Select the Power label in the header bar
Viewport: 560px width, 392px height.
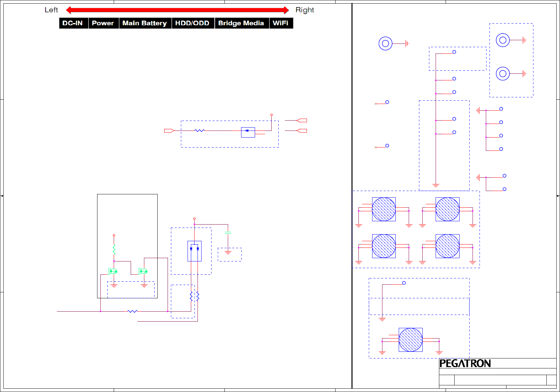pos(103,23)
